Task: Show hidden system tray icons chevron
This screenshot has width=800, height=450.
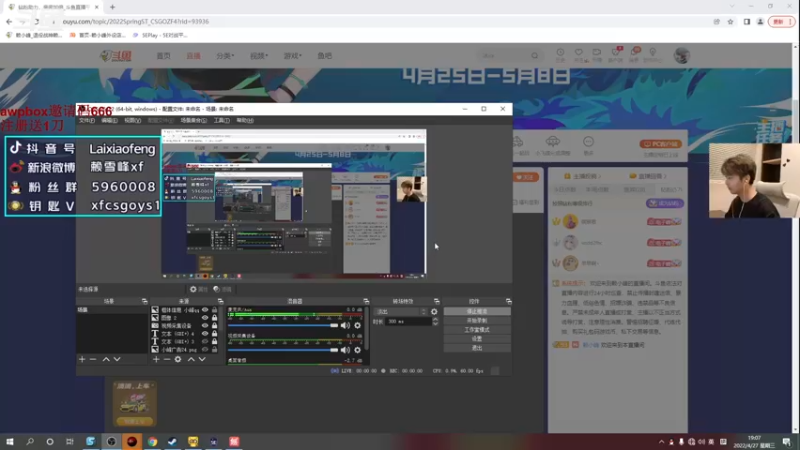Action: click(661, 442)
